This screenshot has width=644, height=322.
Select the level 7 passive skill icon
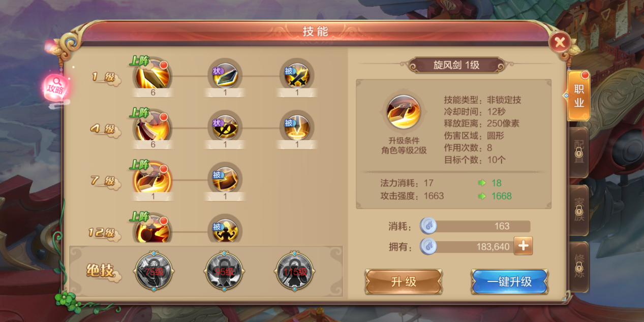pos(225,179)
